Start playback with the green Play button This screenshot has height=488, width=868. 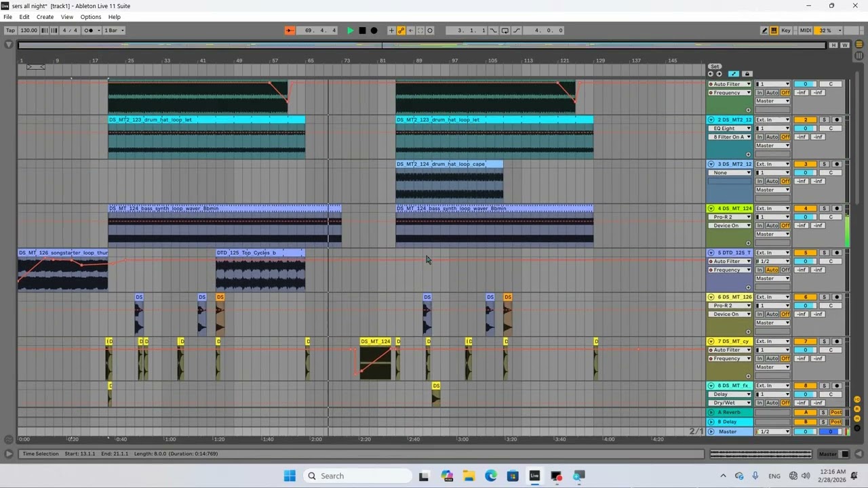pos(350,30)
